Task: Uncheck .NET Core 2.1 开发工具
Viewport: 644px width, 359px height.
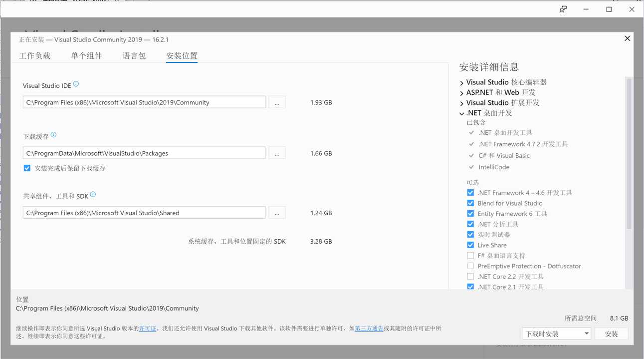Action: point(470,287)
